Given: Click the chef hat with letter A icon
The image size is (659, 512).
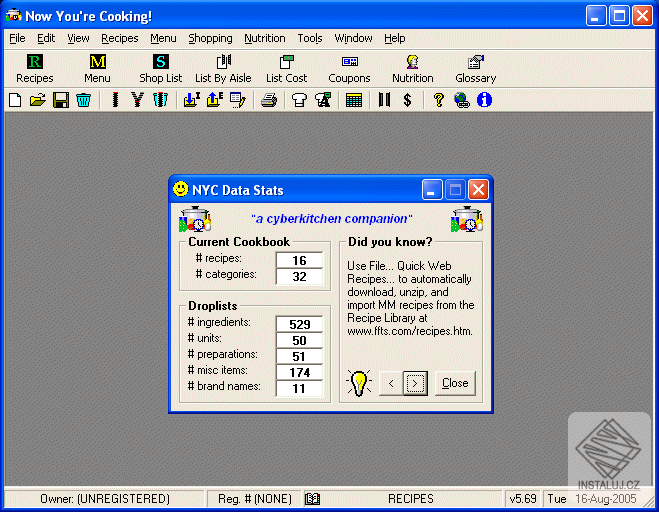Looking at the screenshot, I should pos(323,100).
